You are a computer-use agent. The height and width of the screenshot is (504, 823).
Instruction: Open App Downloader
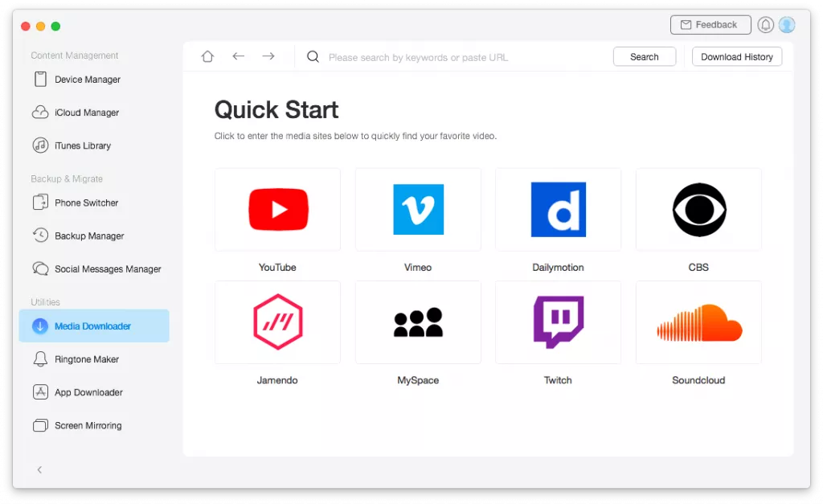[94, 392]
